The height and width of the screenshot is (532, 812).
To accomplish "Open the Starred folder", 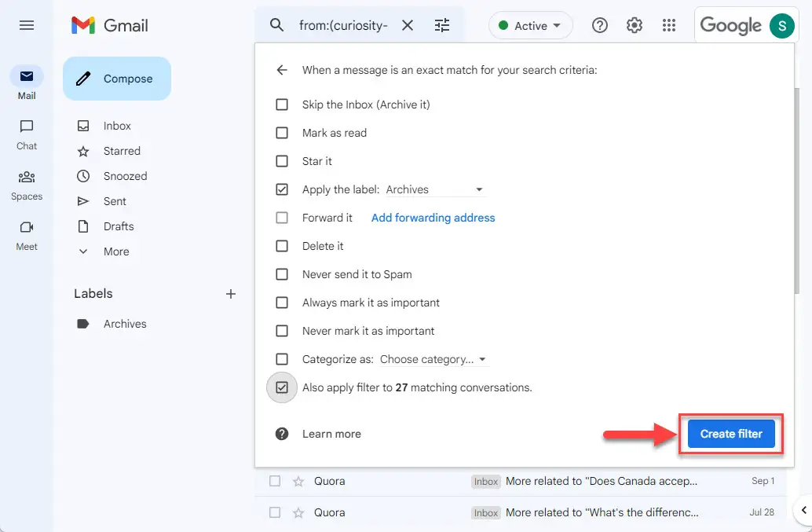I will [x=122, y=151].
